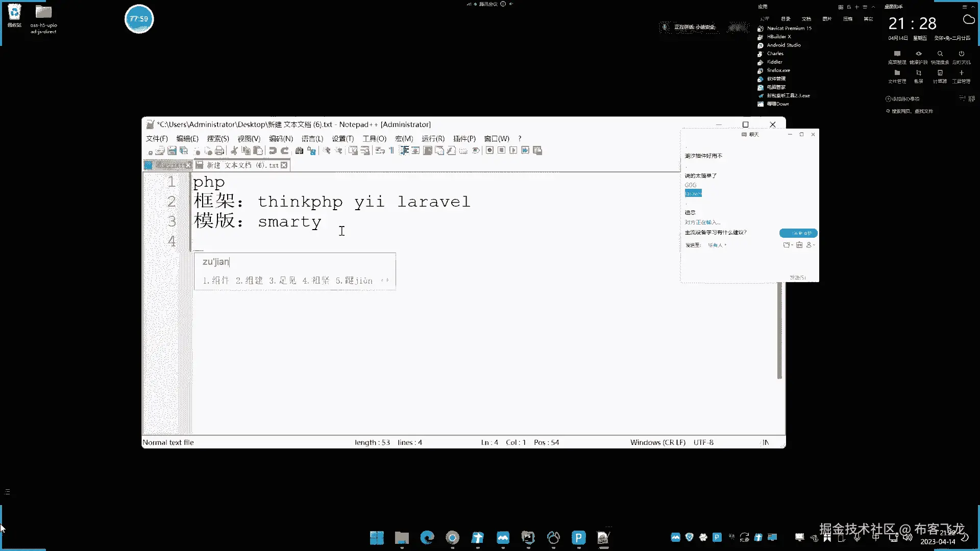Click the Print icon in toolbar

[219, 151]
